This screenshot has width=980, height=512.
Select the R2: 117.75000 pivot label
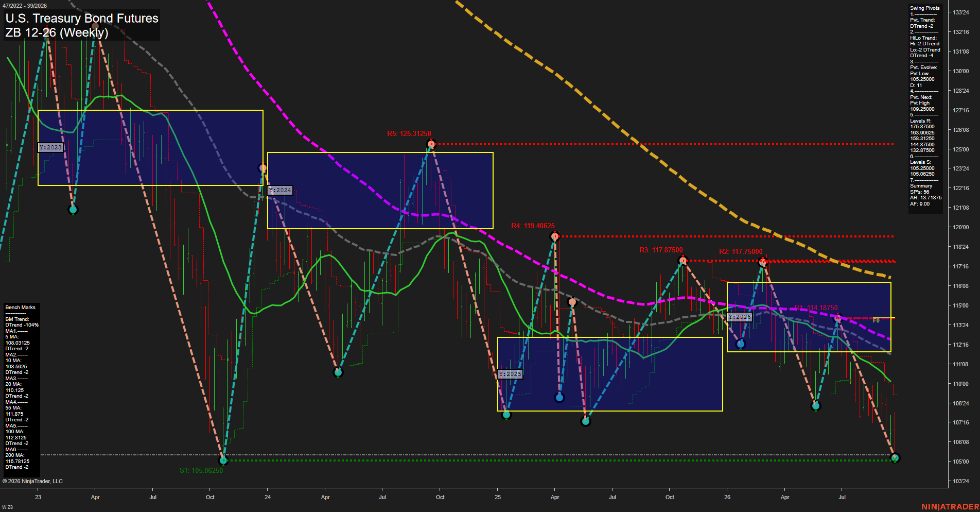(x=741, y=251)
